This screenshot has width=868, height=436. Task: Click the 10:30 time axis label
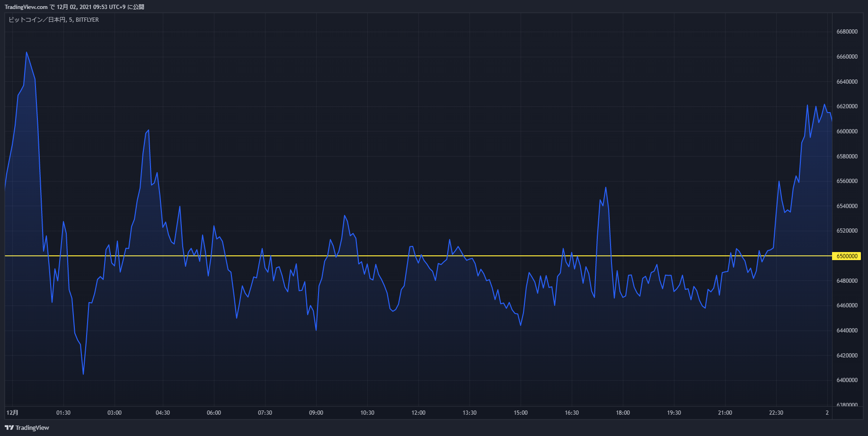(367, 413)
